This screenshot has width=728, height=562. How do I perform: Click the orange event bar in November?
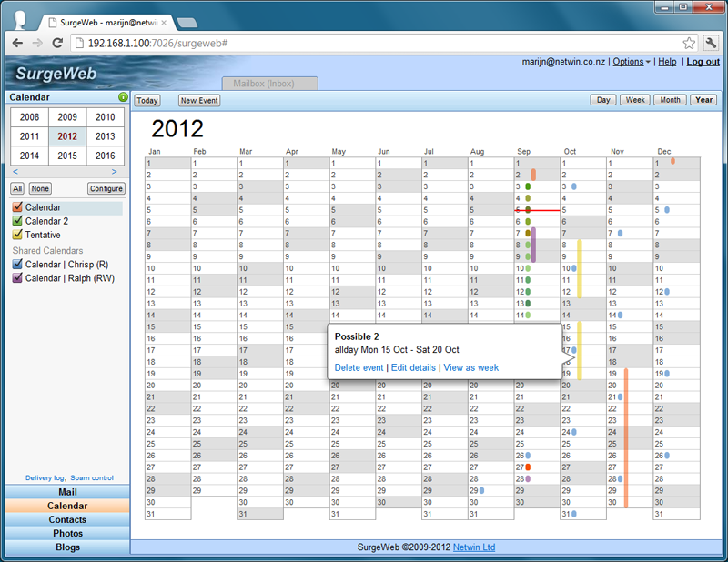pos(626,437)
